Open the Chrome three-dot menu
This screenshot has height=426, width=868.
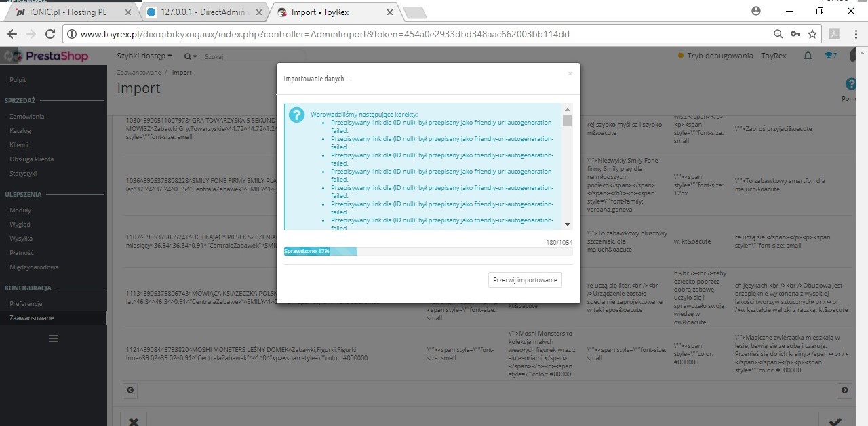coord(856,34)
